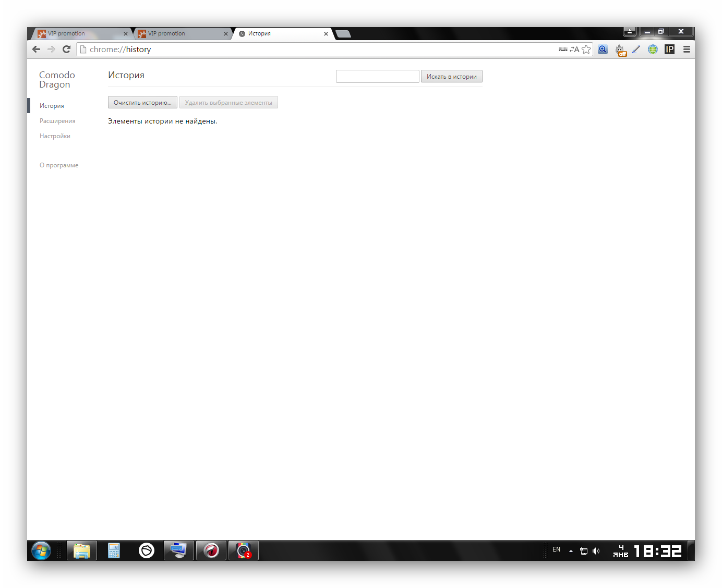
Task: Click the white circular taskbar icon
Action: tap(147, 550)
